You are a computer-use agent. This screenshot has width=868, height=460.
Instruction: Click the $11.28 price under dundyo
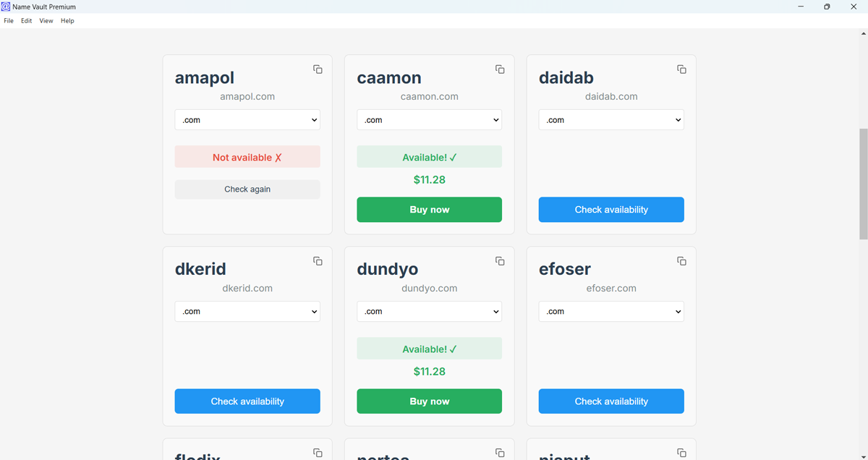pyautogui.click(x=430, y=371)
